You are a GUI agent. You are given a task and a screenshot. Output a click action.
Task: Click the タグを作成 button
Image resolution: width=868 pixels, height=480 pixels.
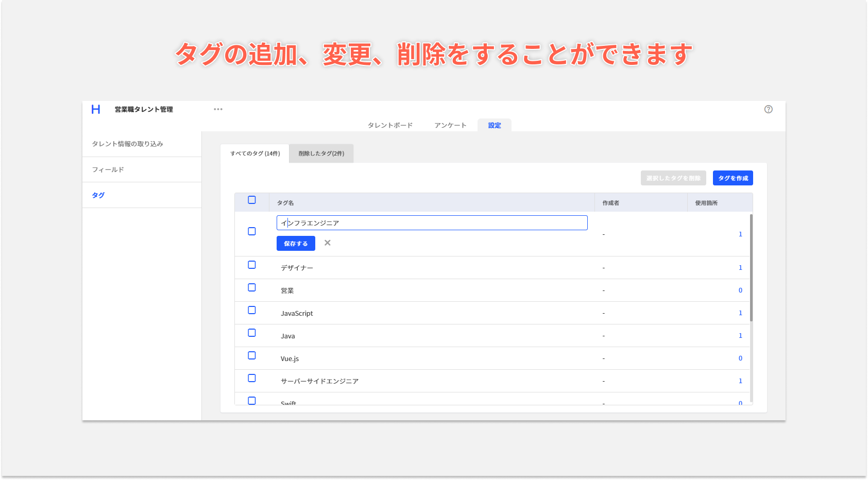(733, 178)
